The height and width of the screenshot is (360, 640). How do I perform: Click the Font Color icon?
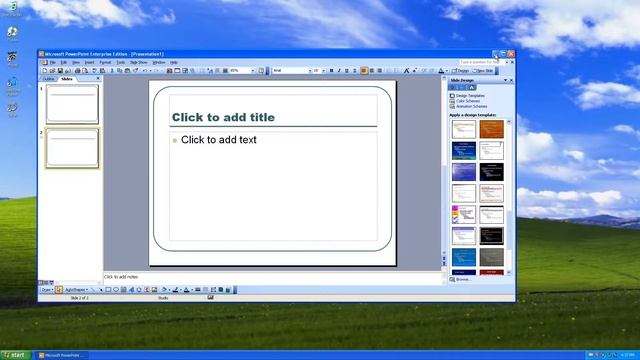[x=441, y=71]
